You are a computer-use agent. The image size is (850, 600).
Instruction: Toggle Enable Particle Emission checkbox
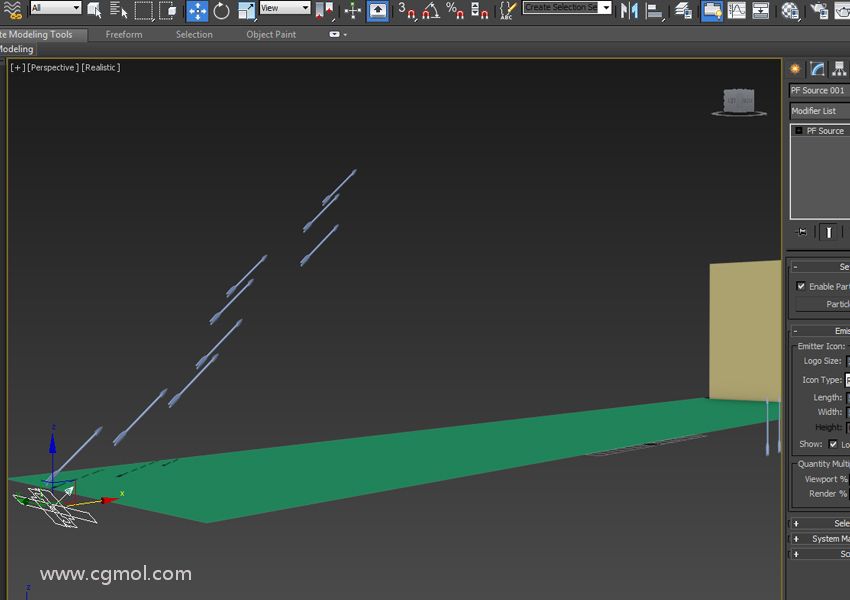(x=801, y=286)
